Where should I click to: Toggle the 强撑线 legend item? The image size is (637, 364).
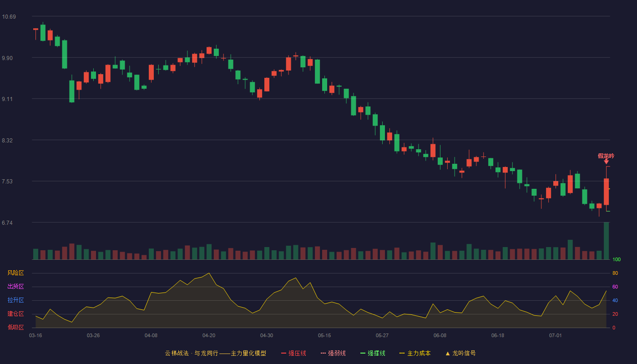pyautogui.click(x=373, y=353)
